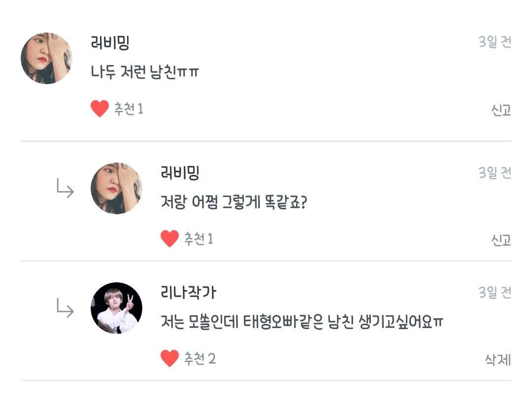The image size is (532, 399).
Task: Toggle 추천 2 on 리나작가's reply
Action: (199, 359)
